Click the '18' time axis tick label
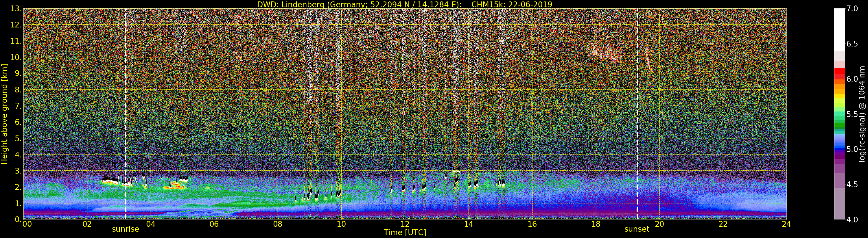This screenshot has height=238, width=868. click(x=596, y=224)
